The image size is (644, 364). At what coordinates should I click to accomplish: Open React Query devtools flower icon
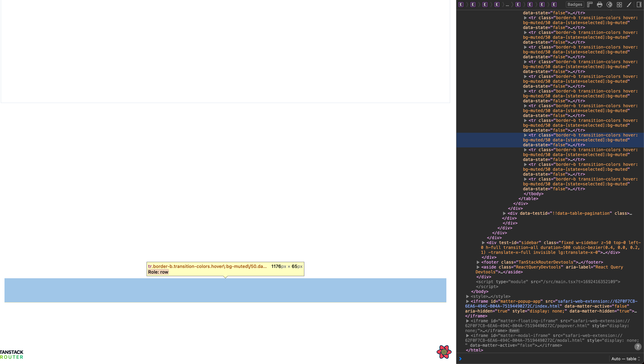pos(444,352)
